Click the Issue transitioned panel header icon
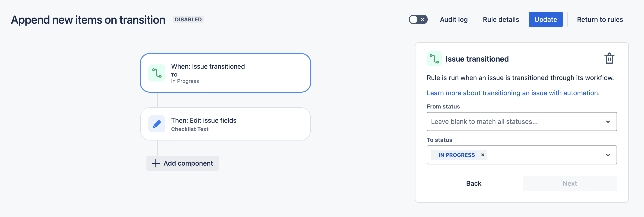 (x=434, y=59)
